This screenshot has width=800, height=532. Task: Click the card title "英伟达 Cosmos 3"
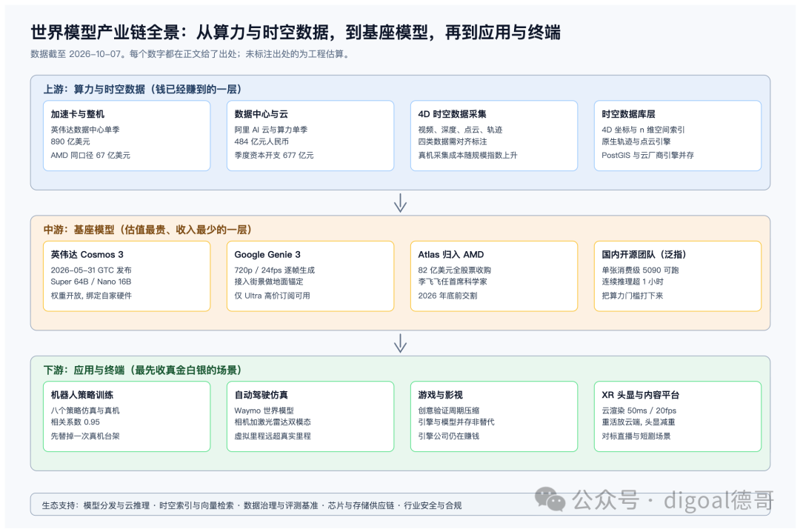[x=87, y=254]
